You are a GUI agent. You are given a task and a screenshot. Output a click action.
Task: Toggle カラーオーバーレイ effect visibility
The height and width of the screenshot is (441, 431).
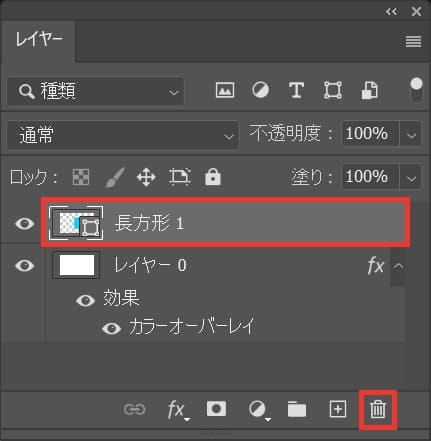pos(111,328)
